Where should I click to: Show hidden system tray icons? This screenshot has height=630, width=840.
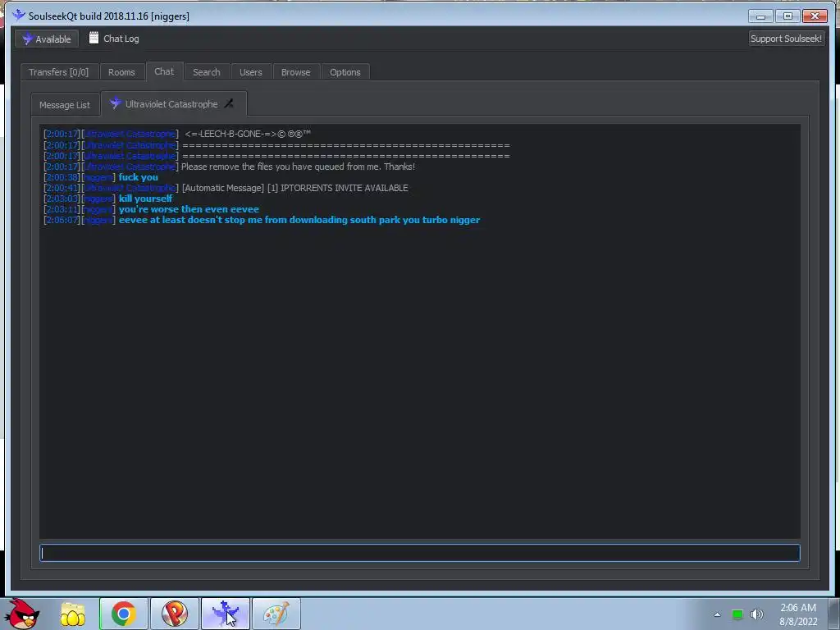pyautogui.click(x=717, y=614)
